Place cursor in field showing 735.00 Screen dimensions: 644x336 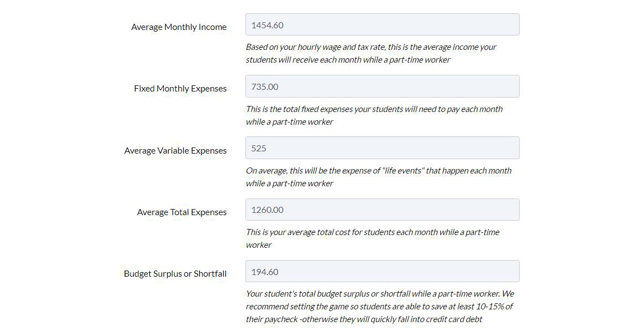[x=383, y=86]
